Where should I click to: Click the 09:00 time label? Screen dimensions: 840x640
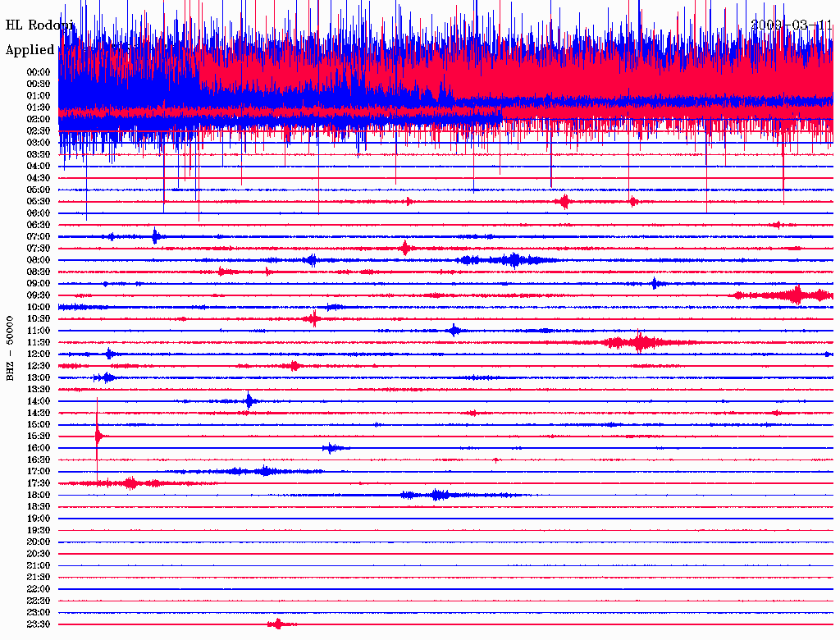(38, 284)
